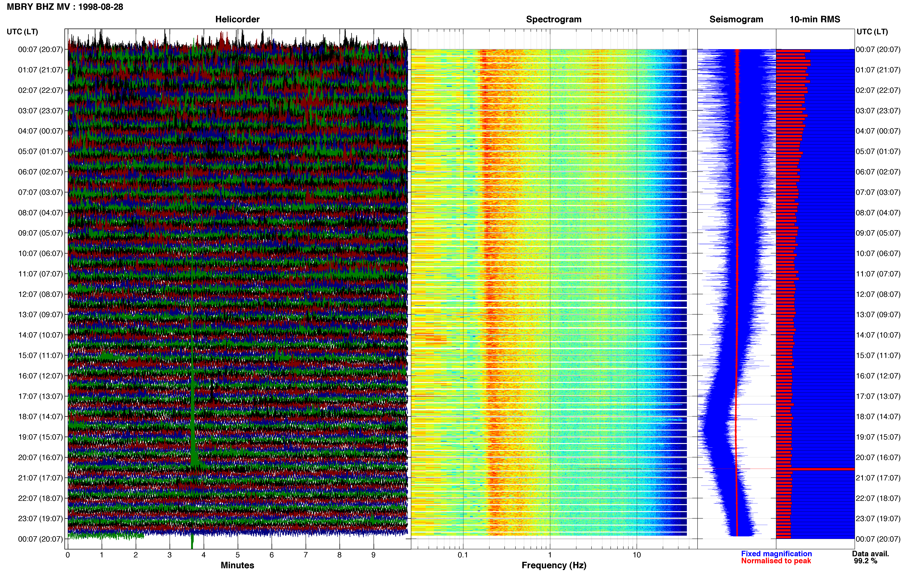Click the 13:07 (09:07) label beside the RMS panel
Viewport: 924px width, 578px height.
[878, 315]
